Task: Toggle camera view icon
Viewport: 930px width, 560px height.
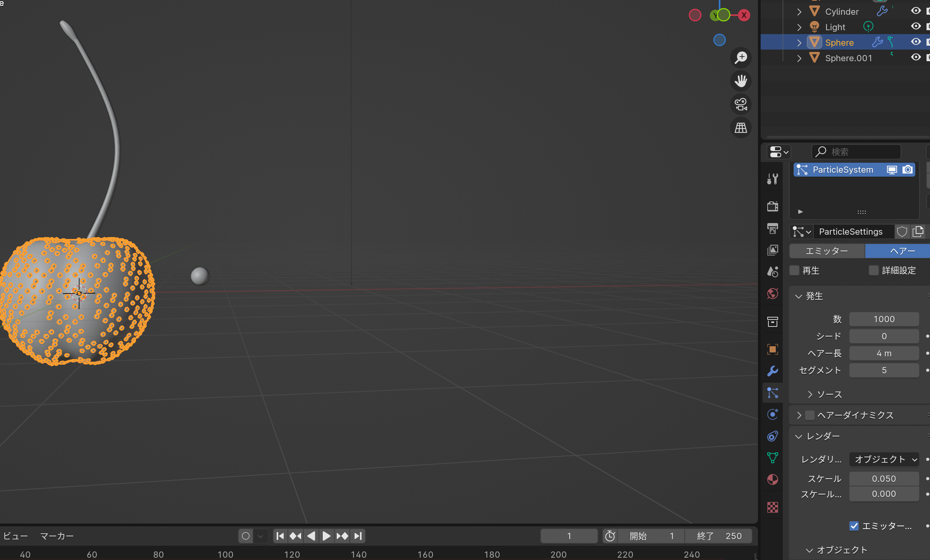Action: pos(741,104)
